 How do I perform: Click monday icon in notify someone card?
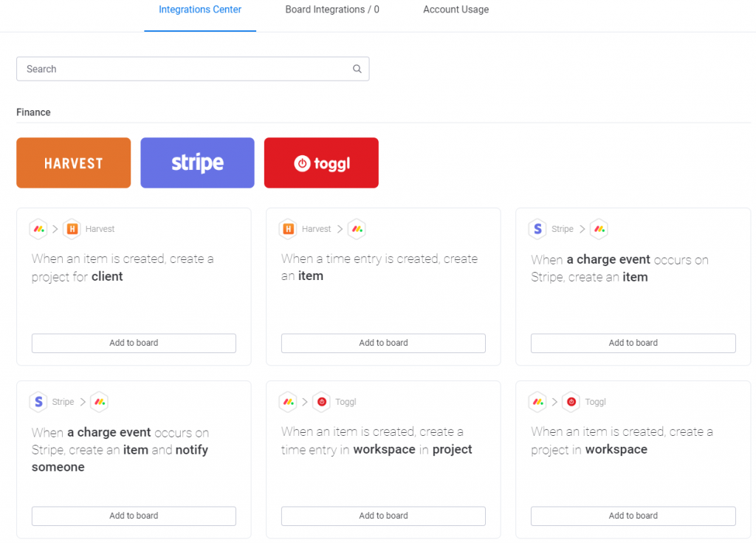point(100,402)
